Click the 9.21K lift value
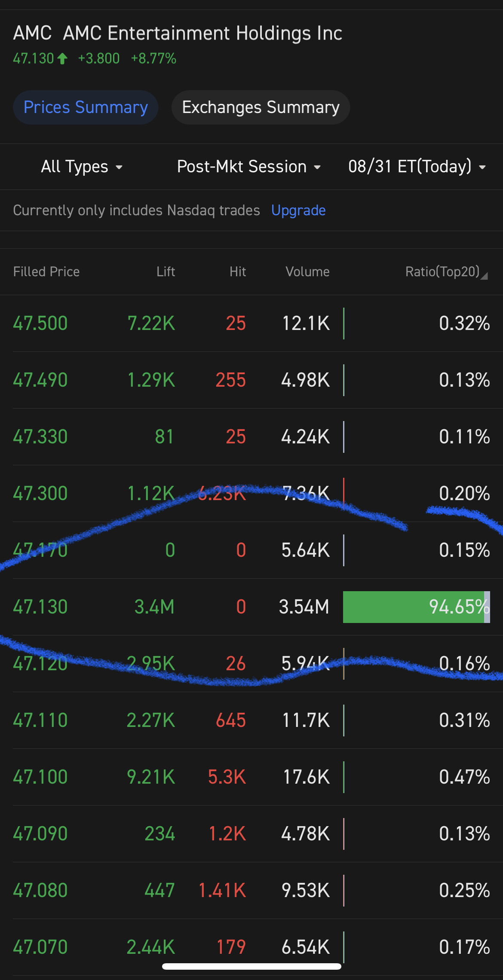 pos(151,777)
